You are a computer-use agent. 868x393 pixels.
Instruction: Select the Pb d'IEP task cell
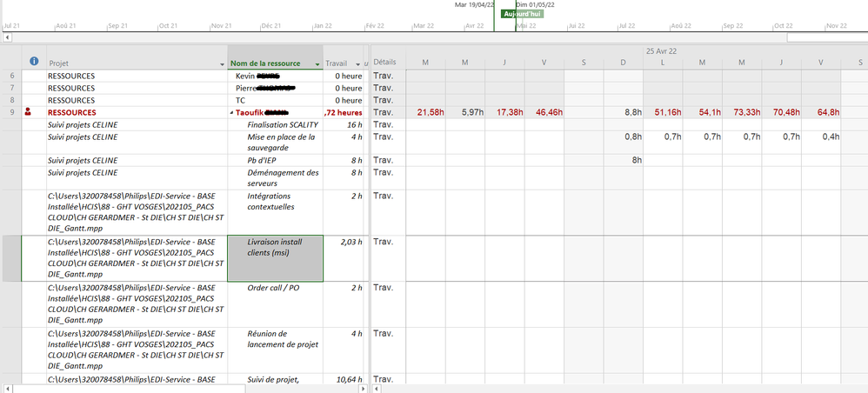coord(275,161)
